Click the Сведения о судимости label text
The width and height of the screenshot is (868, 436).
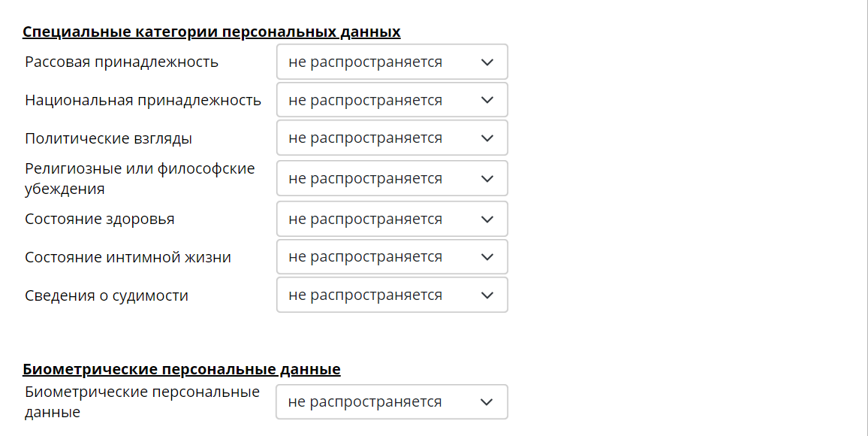point(106,295)
